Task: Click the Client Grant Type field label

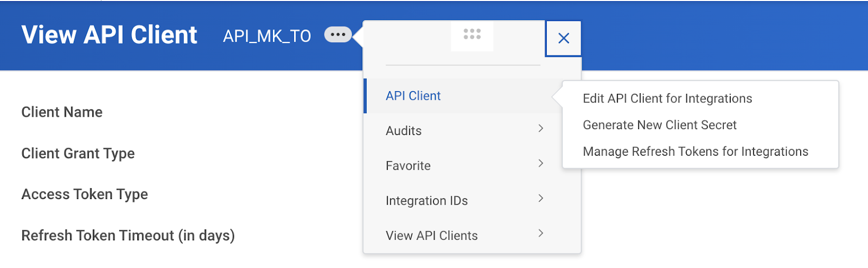Action: click(78, 154)
